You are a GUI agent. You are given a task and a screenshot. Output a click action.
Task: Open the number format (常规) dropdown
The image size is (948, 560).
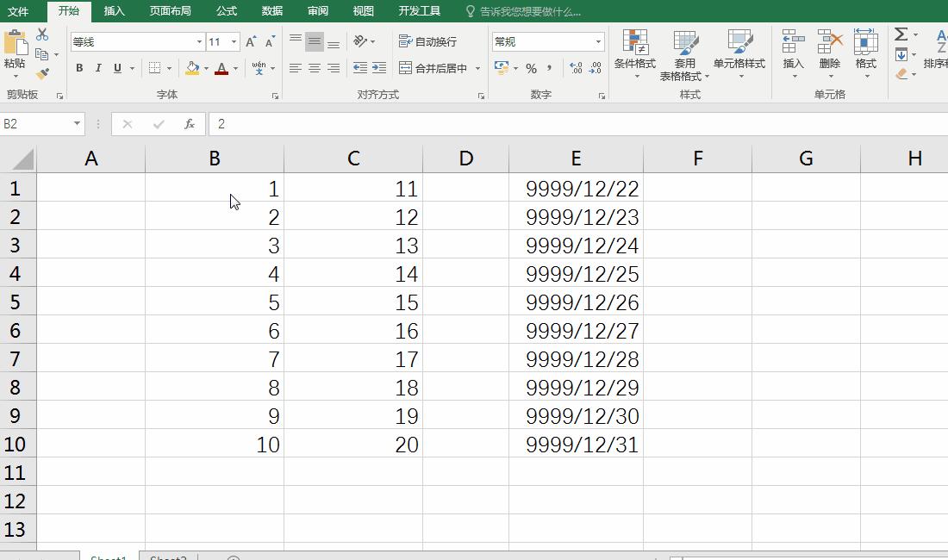598,41
